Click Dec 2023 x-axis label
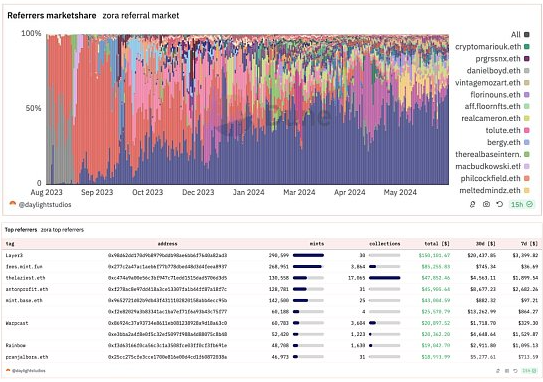Screen dimensions: 543x382 pos(198,192)
